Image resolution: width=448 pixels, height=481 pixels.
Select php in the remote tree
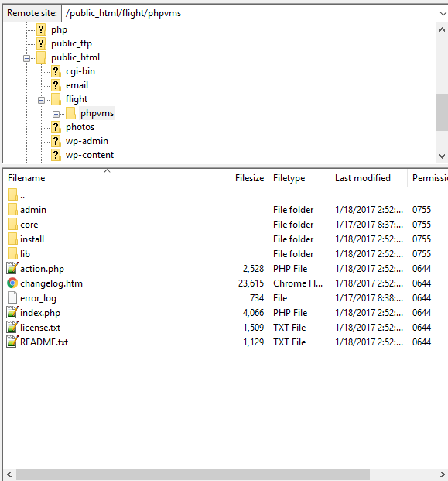[x=59, y=29]
